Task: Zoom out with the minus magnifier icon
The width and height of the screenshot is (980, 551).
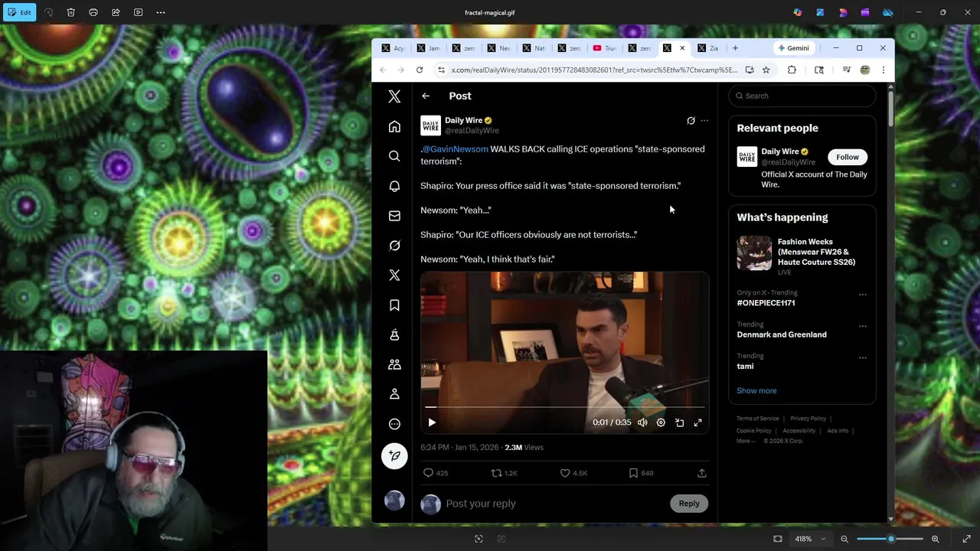Action: click(844, 539)
